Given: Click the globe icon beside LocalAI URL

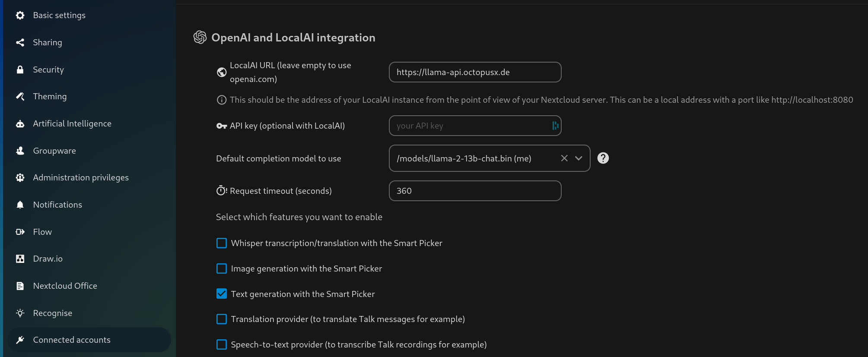Looking at the screenshot, I should tap(222, 72).
